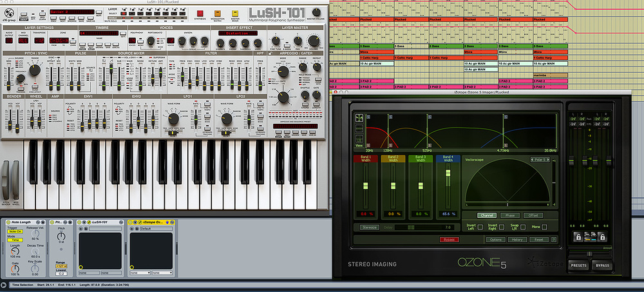The width and height of the screenshot is (644, 292).
Task: Click the XY pad handle in iZotope device
Action: (132, 268)
